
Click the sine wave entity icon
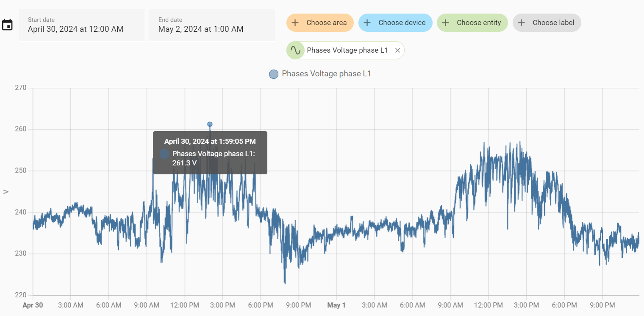pos(295,50)
